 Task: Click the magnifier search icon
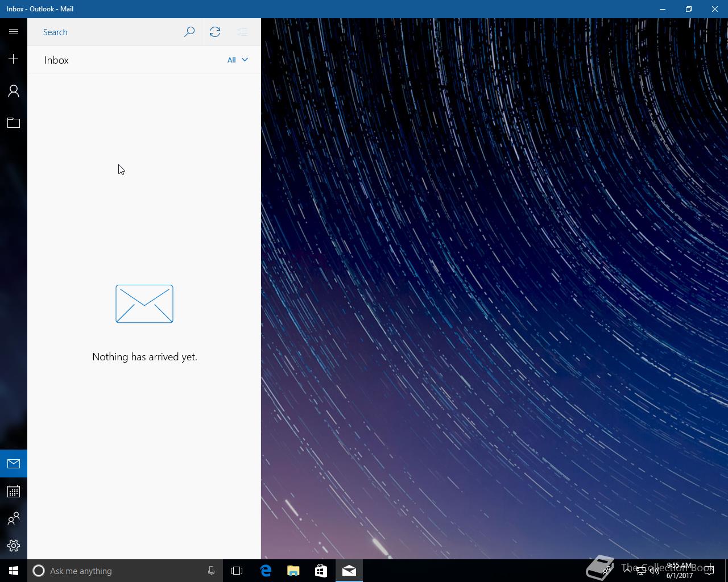pos(189,32)
